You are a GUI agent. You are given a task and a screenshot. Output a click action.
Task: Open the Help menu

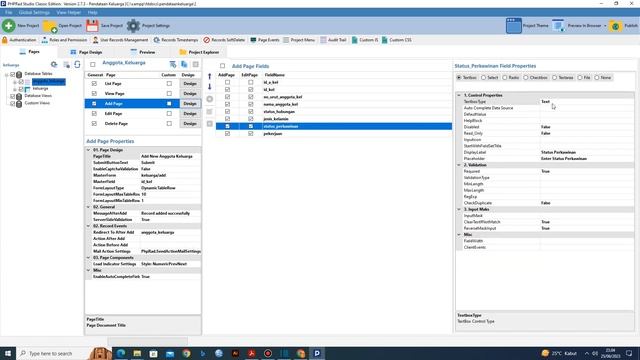92,13
